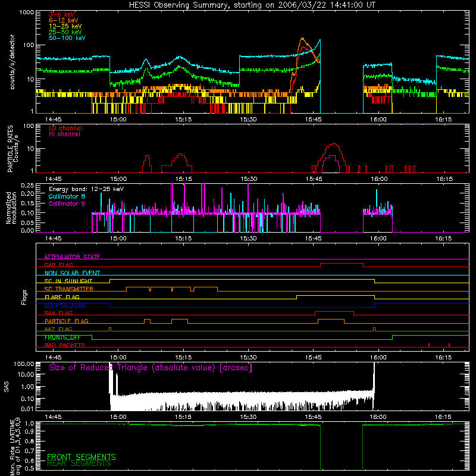This screenshot has height=476, width=476.
Task: Select the blue ECLIPSE FLAG label
Action: [65, 305]
